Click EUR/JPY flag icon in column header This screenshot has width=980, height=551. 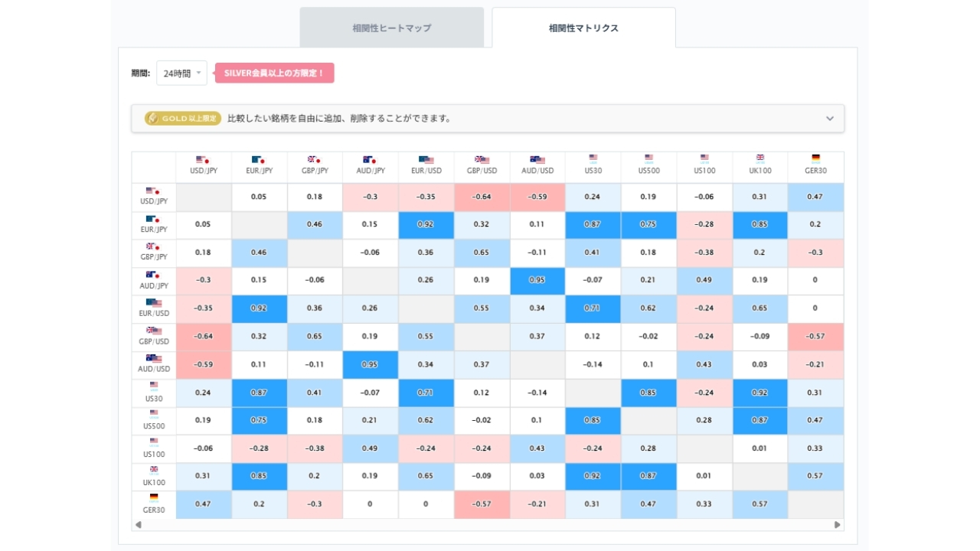click(x=259, y=160)
